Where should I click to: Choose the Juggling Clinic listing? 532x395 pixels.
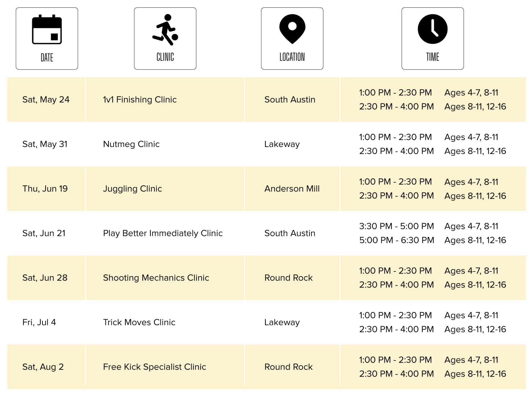[x=132, y=189]
